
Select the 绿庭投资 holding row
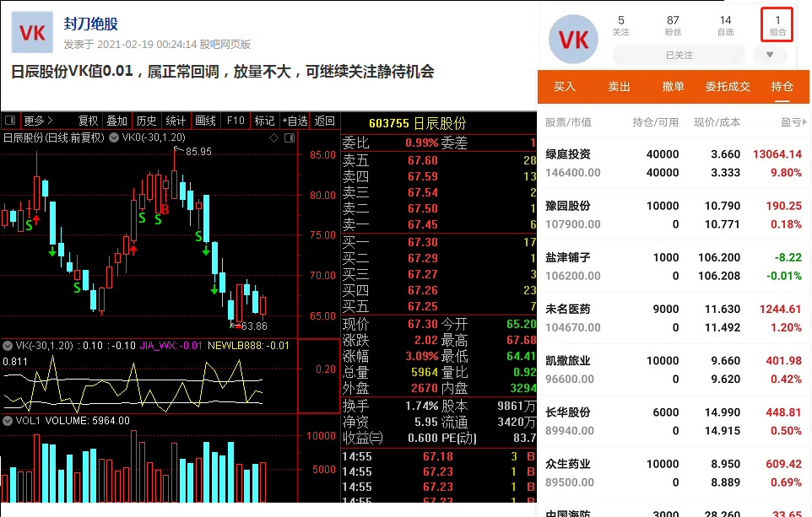(x=674, y=163)
